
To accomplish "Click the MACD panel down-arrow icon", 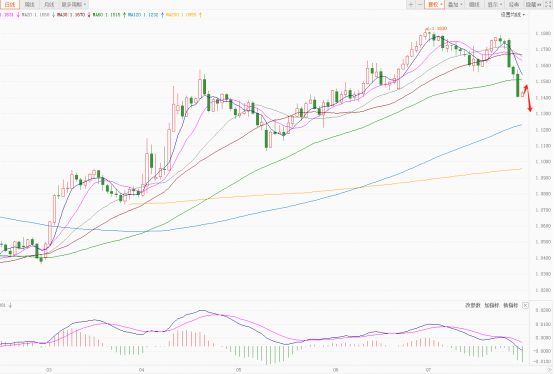I will click(10, 305).
